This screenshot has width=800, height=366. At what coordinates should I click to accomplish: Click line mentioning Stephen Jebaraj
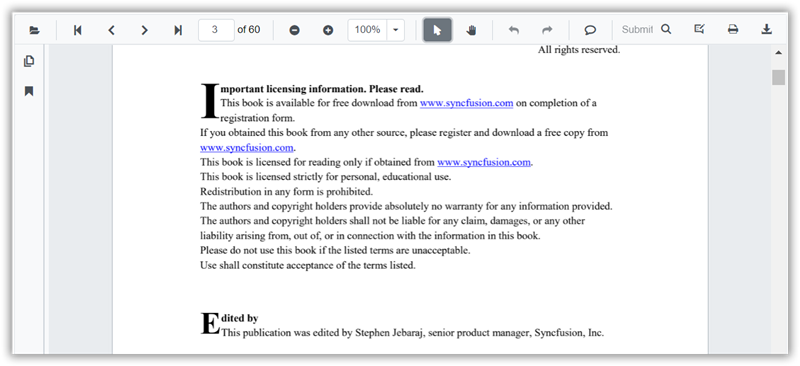coord(412,333)
